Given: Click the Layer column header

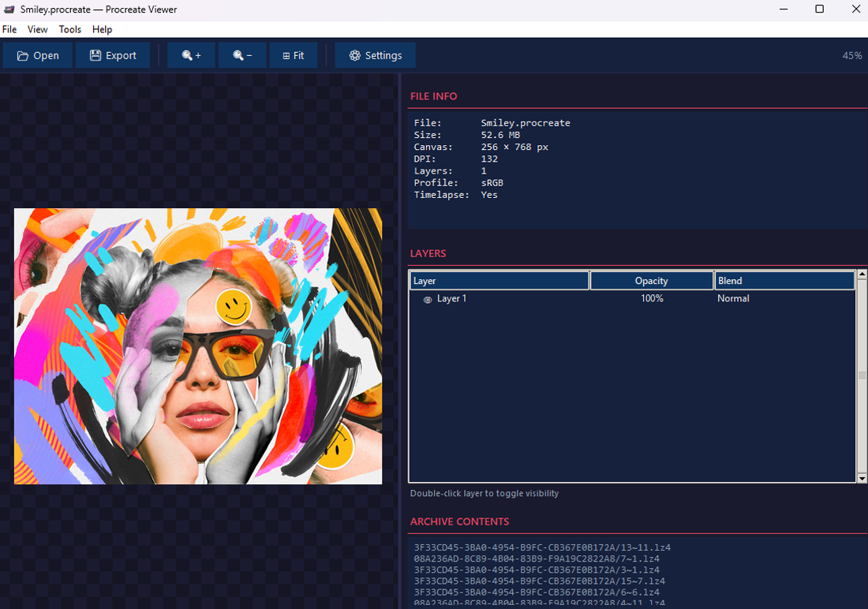Looking at the screenshot, I should point(499,281).
